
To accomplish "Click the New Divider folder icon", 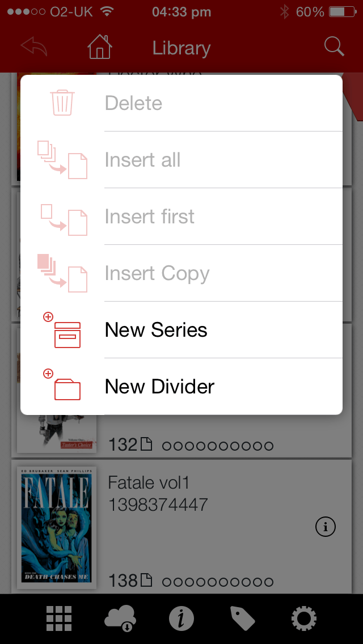I will point(62,385).
